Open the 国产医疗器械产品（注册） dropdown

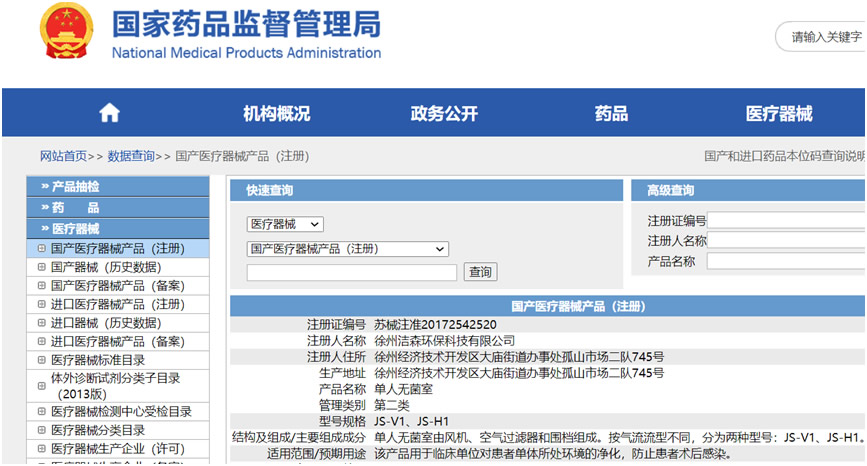[347, 249]
